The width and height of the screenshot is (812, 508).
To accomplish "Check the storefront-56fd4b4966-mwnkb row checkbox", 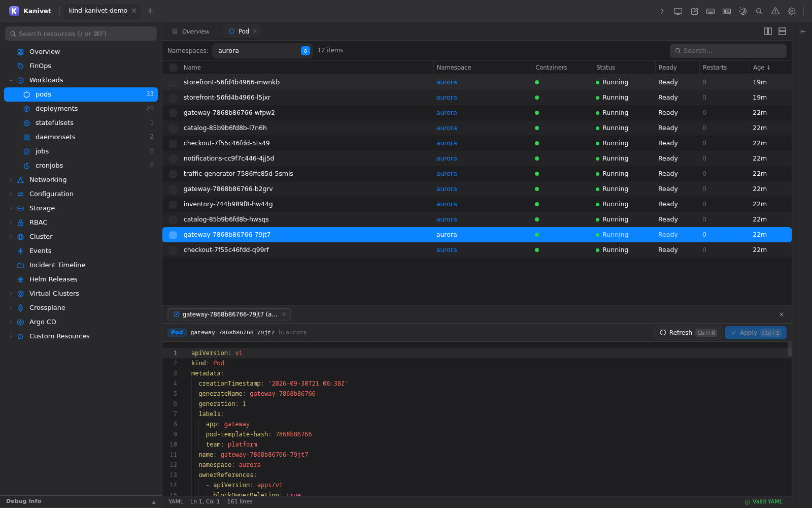I will tap(173, 83).
